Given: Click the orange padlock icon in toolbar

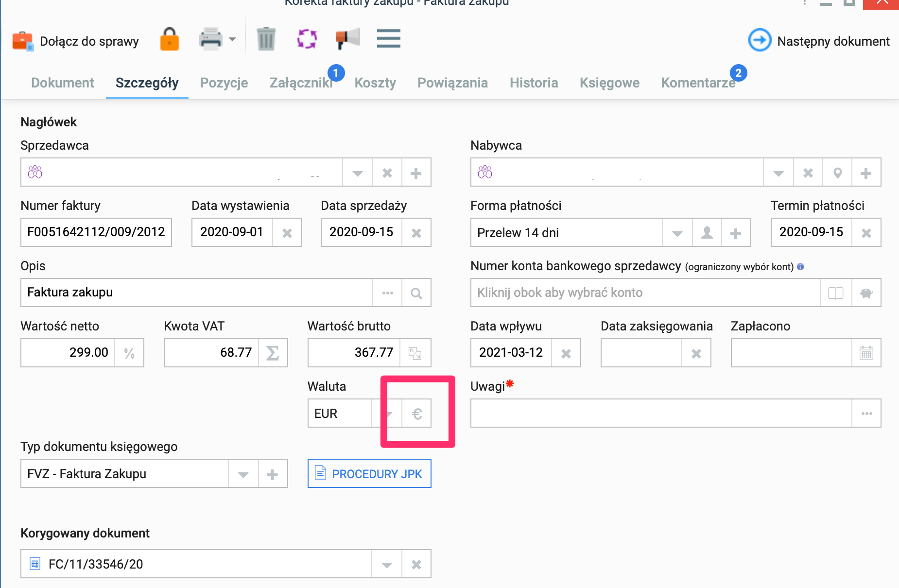Looking at the screenshot, I should [x=170, y=39].
